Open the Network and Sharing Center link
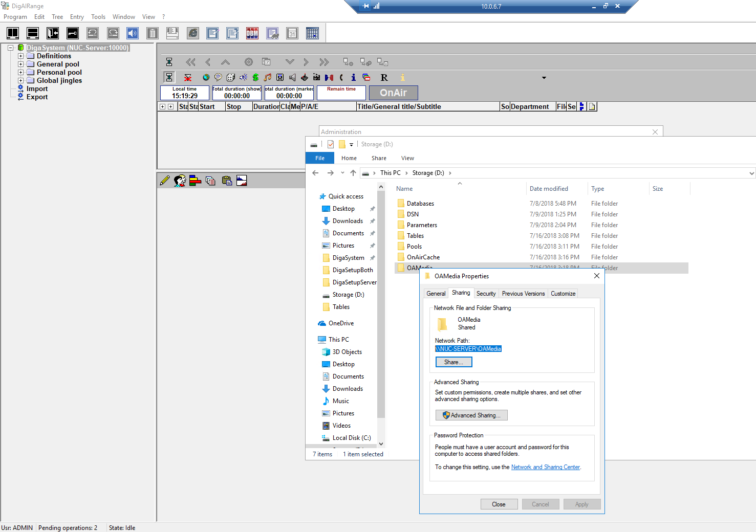Screen dimensions: 756x532 (545, 467)
